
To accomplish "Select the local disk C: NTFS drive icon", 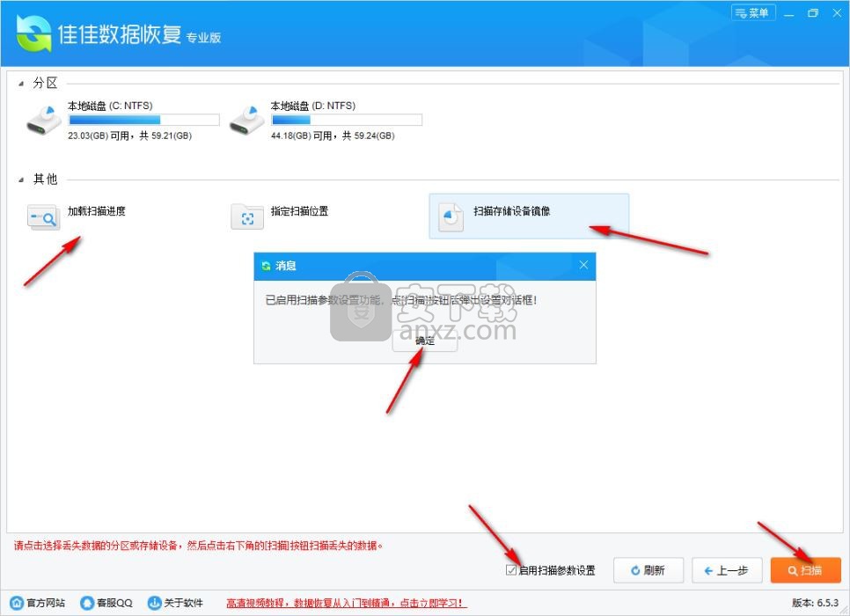I will coord(45,121).
